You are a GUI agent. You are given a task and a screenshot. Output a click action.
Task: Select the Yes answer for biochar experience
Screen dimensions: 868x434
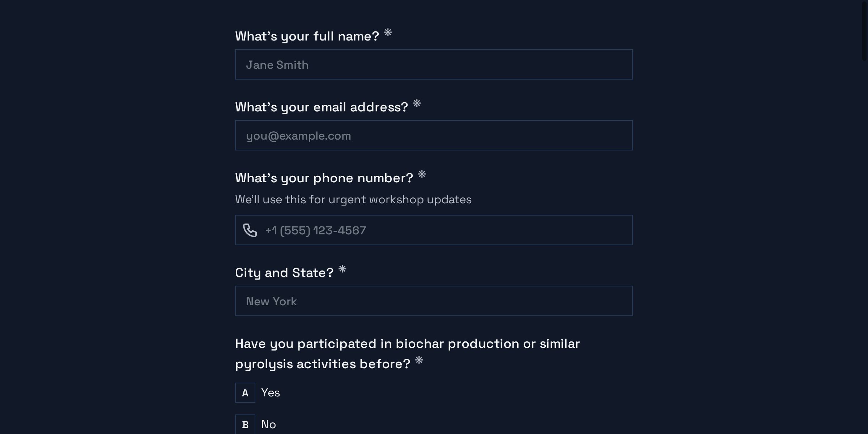(x=271, y=393)
